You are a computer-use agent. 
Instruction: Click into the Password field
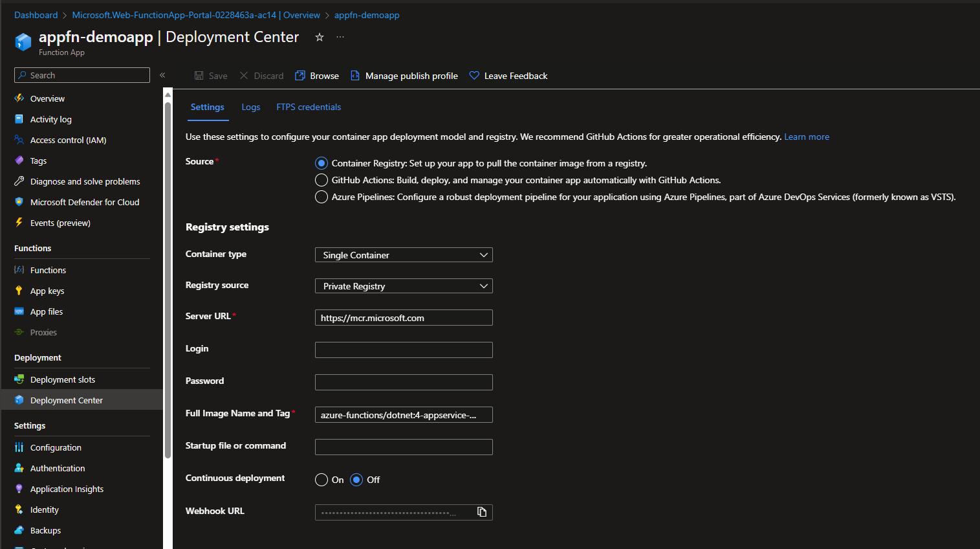404,383
